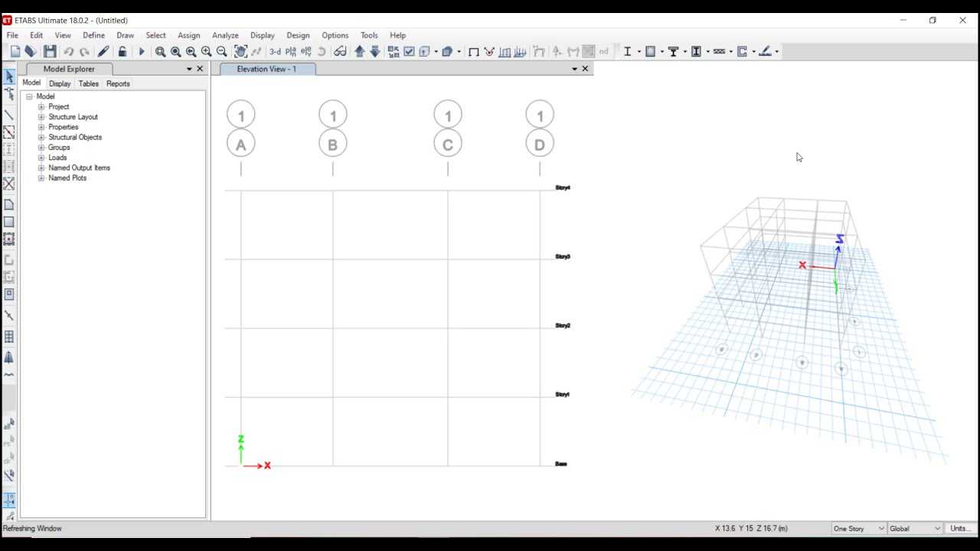980x551 pixels.
Task: Open dropdown next to I-section steel frame design icon
Action: 639,51
